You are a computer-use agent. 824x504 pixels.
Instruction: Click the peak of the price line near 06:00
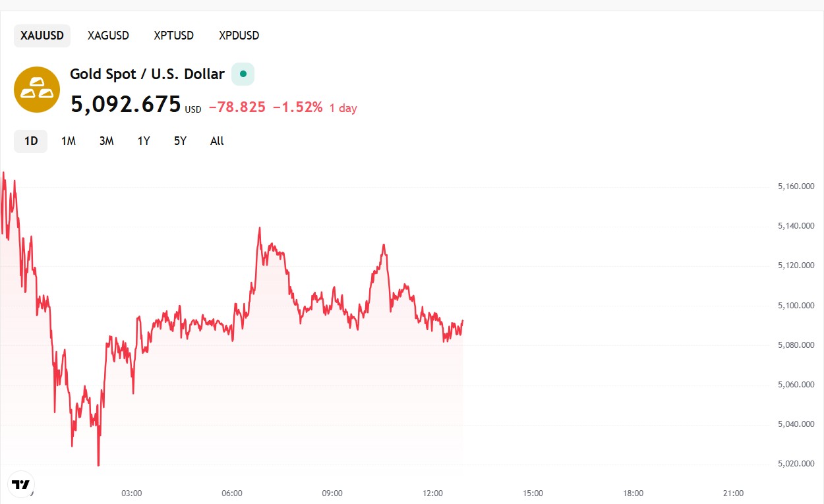coord(259,227)
